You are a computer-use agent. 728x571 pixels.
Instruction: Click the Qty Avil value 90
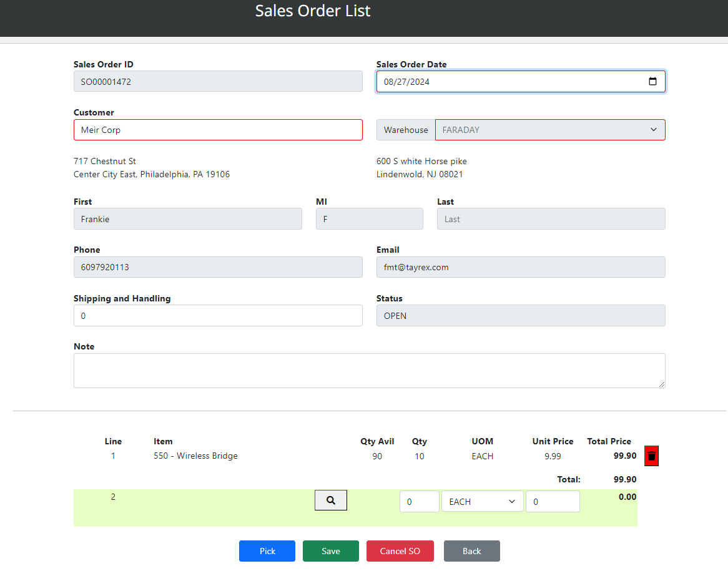pyautogui.click(x=377, y=456)
